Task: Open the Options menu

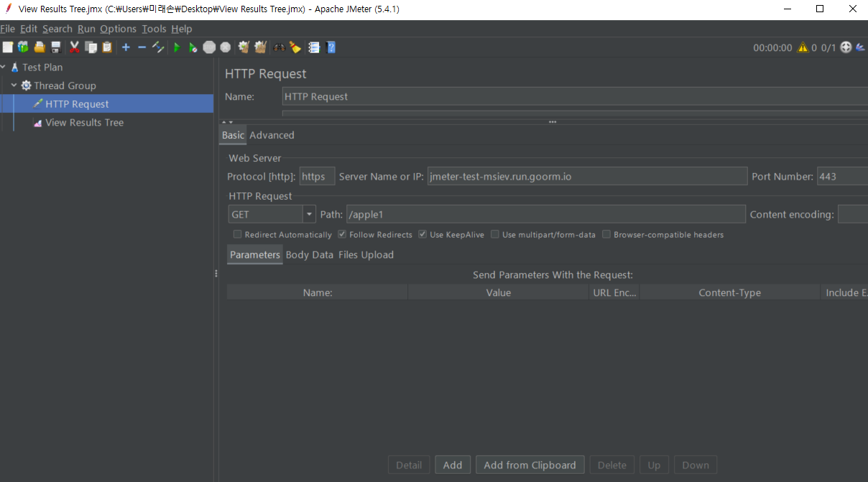Action: coord(118,29)
